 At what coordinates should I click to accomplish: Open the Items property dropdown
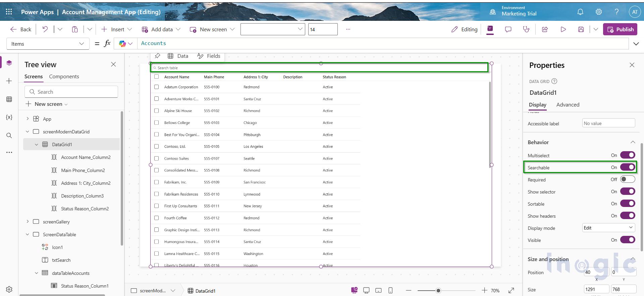[x=48, y=44]
